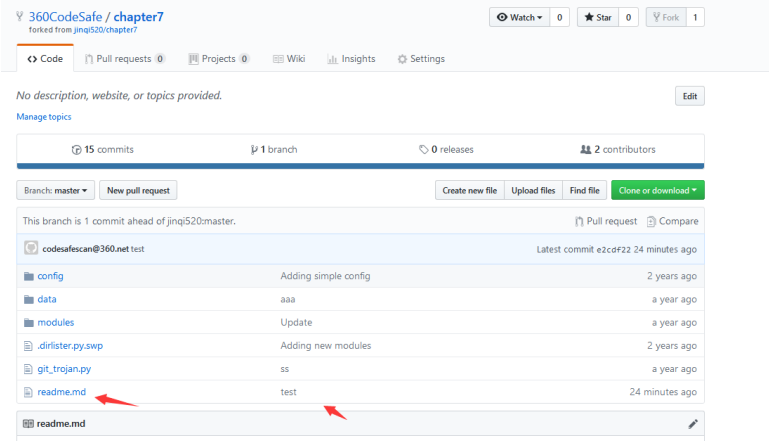Image resolution: width=769 pixels, height=441 pixels.
Task: Open the Insights tab
Action: click(x=351, y=59)
